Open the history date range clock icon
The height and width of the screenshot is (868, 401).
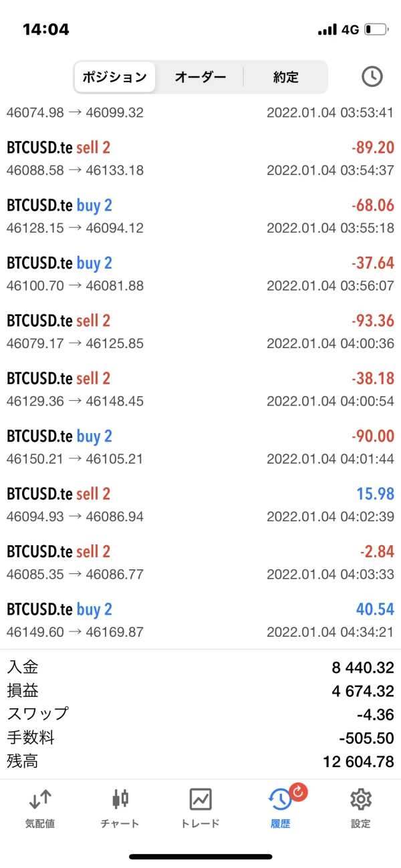tap(372, 77)
